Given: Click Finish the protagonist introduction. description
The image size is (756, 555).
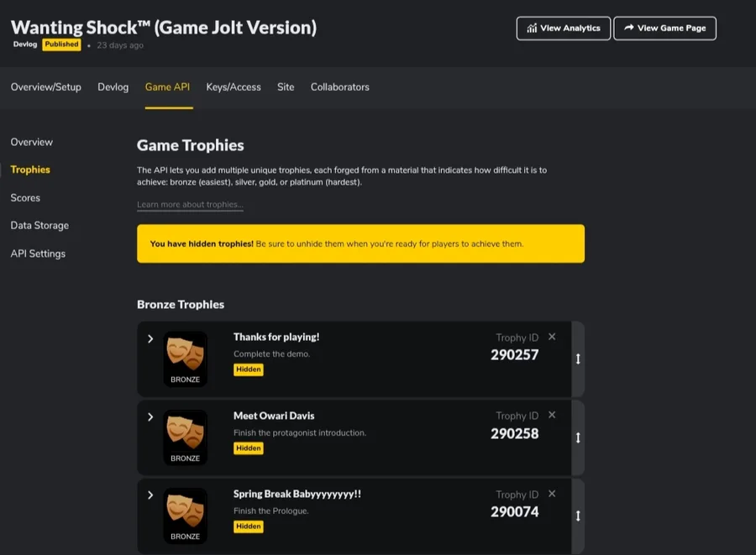Looking at the screenshot, I should pos(300,433).
